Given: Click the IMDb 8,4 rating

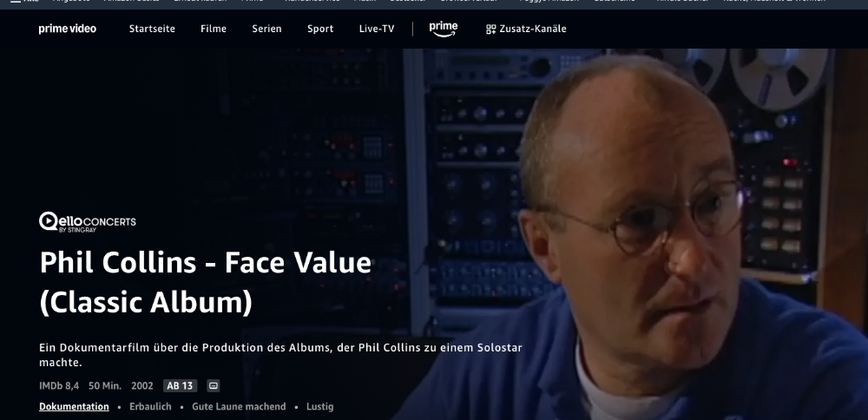Looking at the screenshot, I should pos(59,385).
